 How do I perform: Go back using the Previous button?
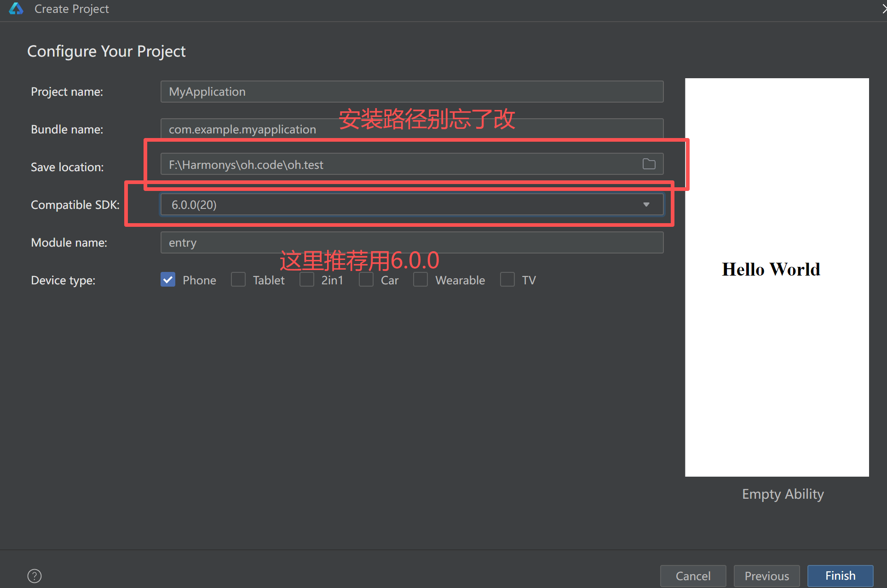tap(766, 575)
